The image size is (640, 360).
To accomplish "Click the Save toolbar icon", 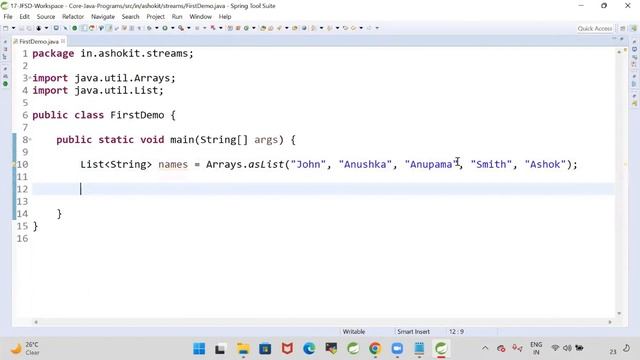I will [x=21, y=28].
